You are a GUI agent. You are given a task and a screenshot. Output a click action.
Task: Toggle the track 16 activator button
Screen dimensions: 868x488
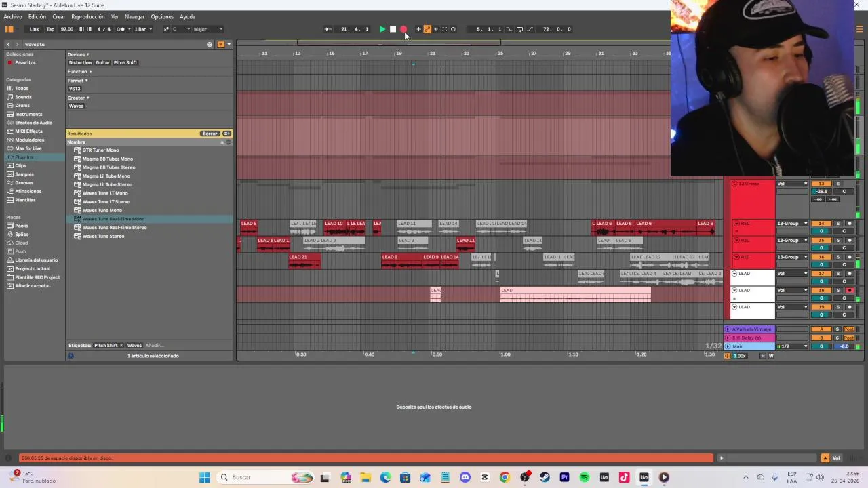[x=821, y=257]
